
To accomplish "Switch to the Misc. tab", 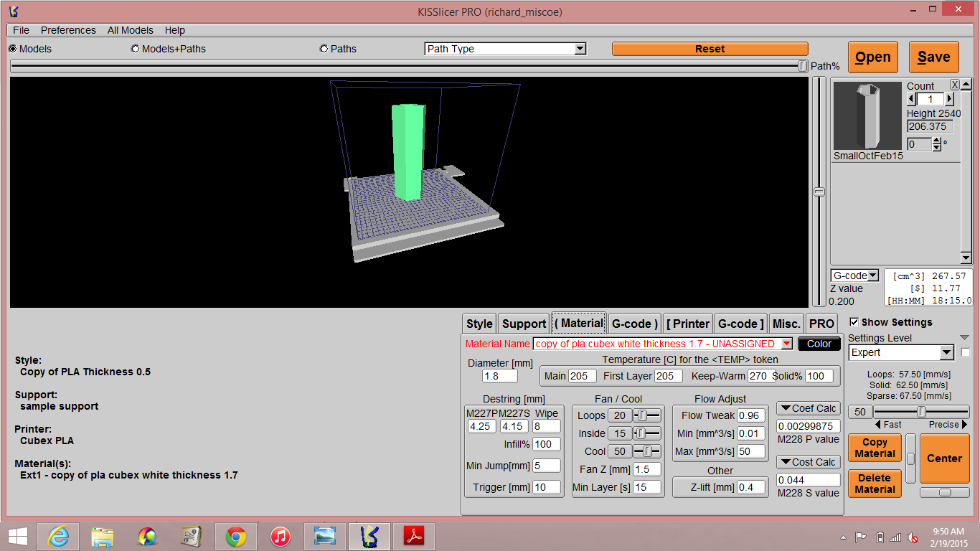I will click(x=787, y=324).
